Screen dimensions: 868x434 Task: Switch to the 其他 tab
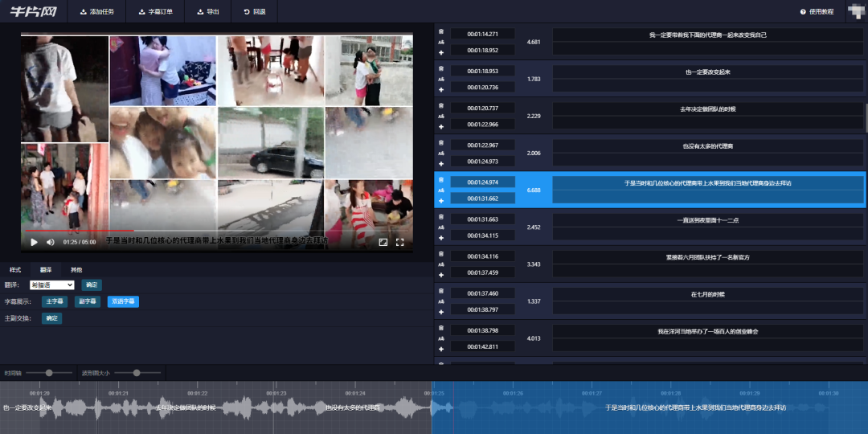pyautogui.click(x=76, y=269)
